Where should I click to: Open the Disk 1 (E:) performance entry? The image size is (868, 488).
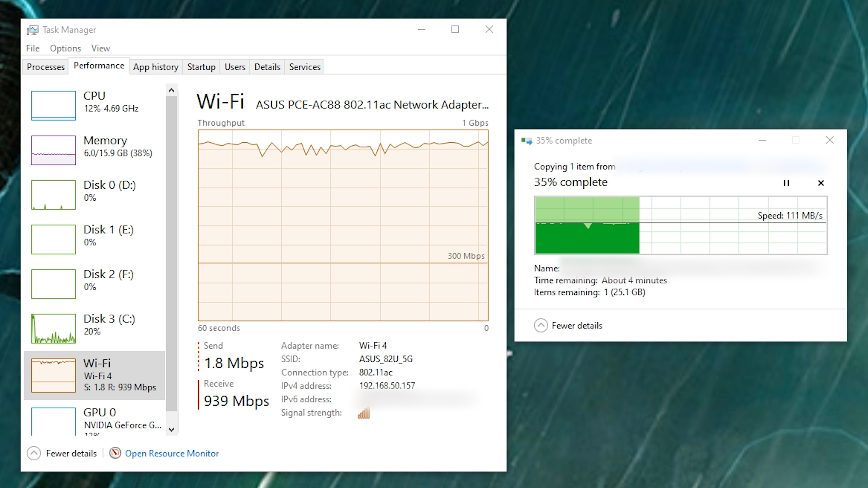(x=94, y=239)
